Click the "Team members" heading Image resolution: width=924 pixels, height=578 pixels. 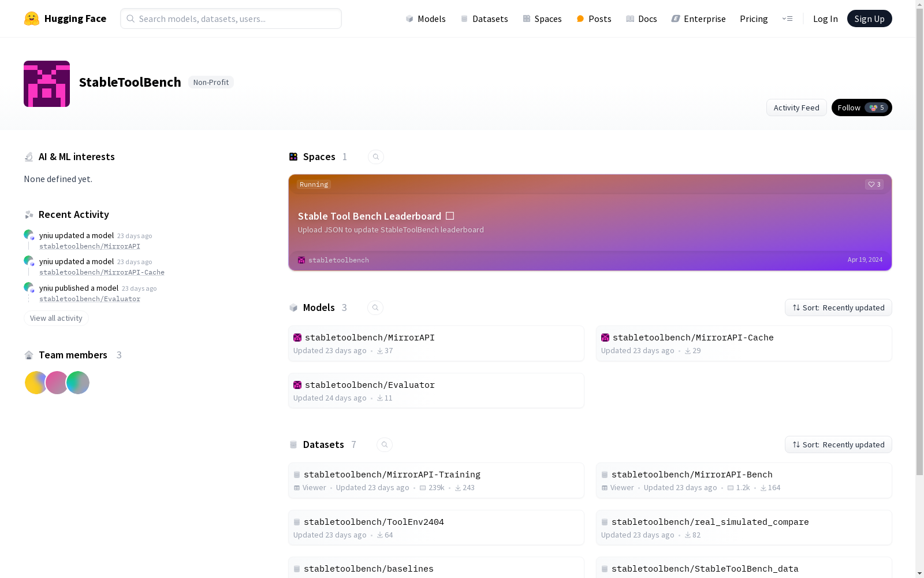click(x=73, y=355)
